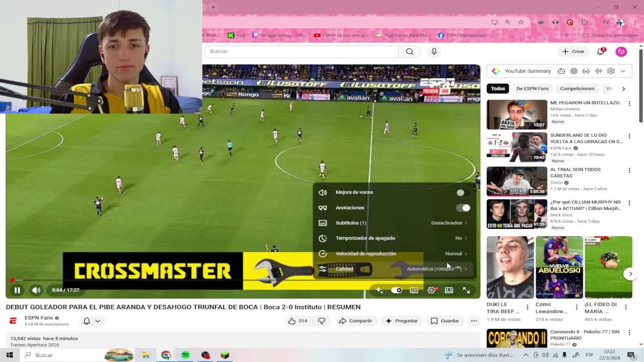This screenshot has width=644, height=362.
Task: Show more filter chips with right arrow
Action: tap(623, 88)
